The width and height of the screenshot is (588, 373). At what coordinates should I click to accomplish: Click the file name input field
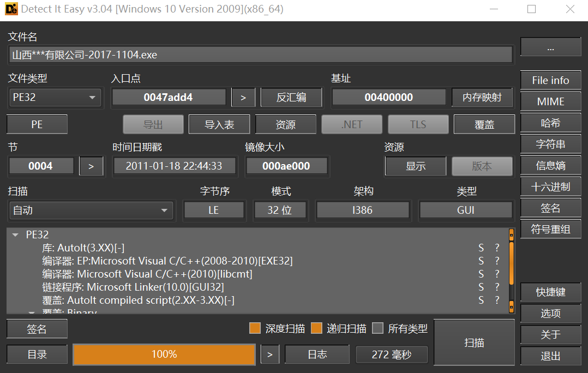pyautogui.click(x=261, y=55)
